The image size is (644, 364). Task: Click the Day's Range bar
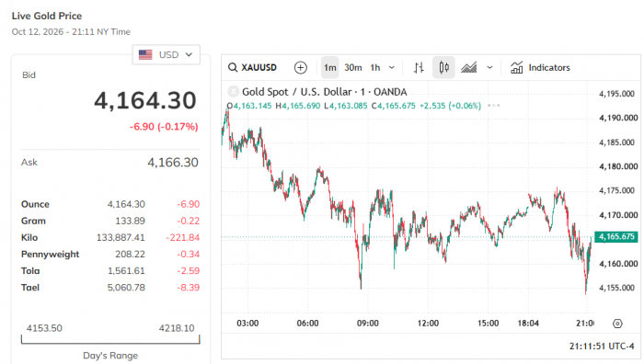coord(110,339)
